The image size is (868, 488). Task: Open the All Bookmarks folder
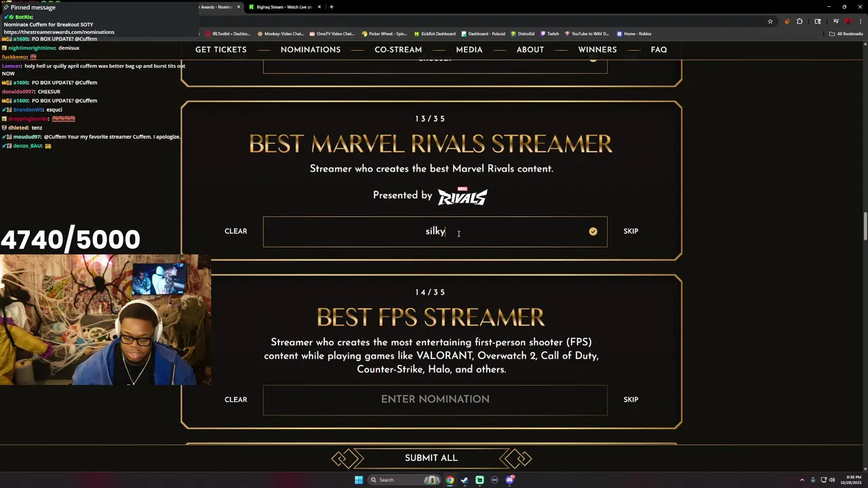click(846, 33)
